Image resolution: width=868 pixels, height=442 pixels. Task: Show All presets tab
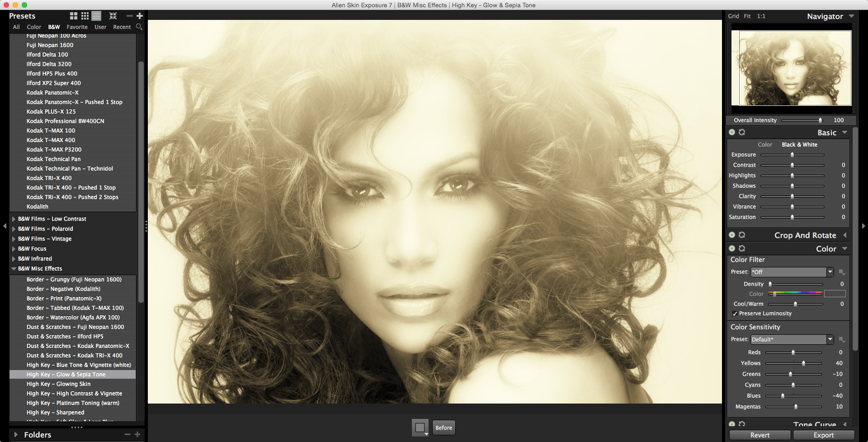(16, 27)
